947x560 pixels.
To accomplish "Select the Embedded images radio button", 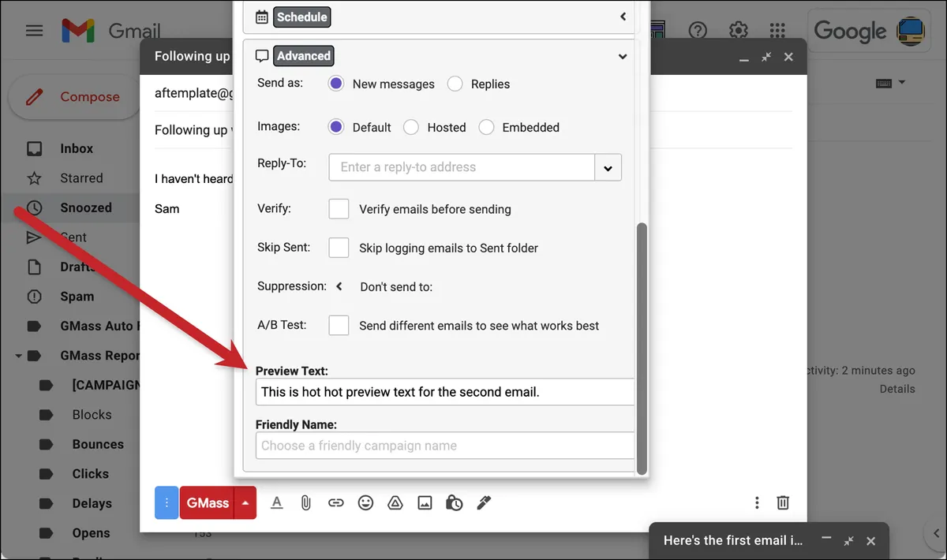I will [x=486, y=127].
